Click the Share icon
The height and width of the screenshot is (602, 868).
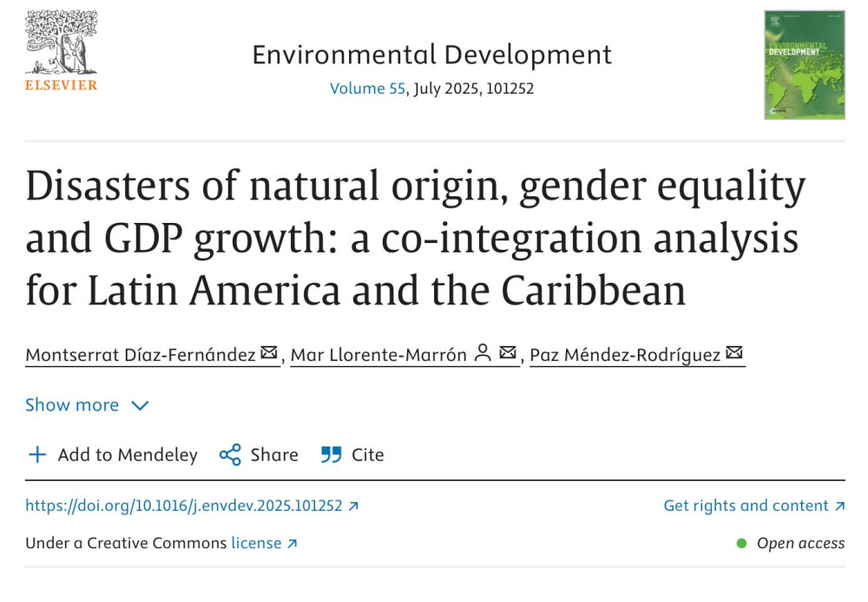point(229,455)
